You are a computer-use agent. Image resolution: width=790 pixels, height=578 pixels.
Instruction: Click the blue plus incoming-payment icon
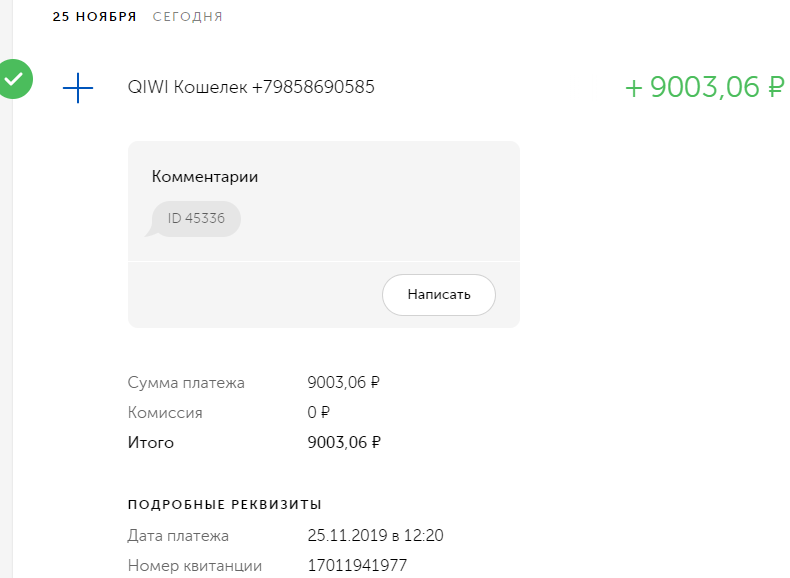[x=78, y=88]
